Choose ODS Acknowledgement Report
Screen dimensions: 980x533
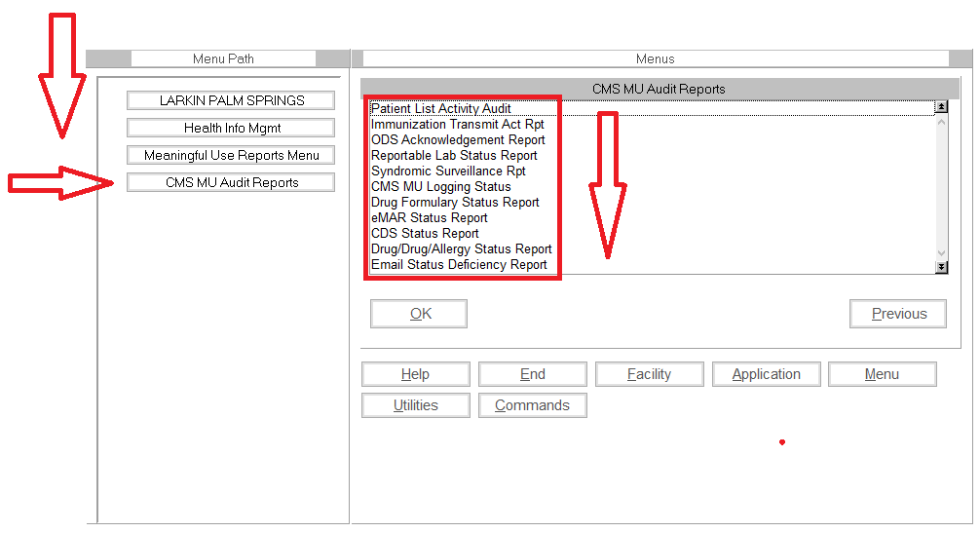[458, 140]
